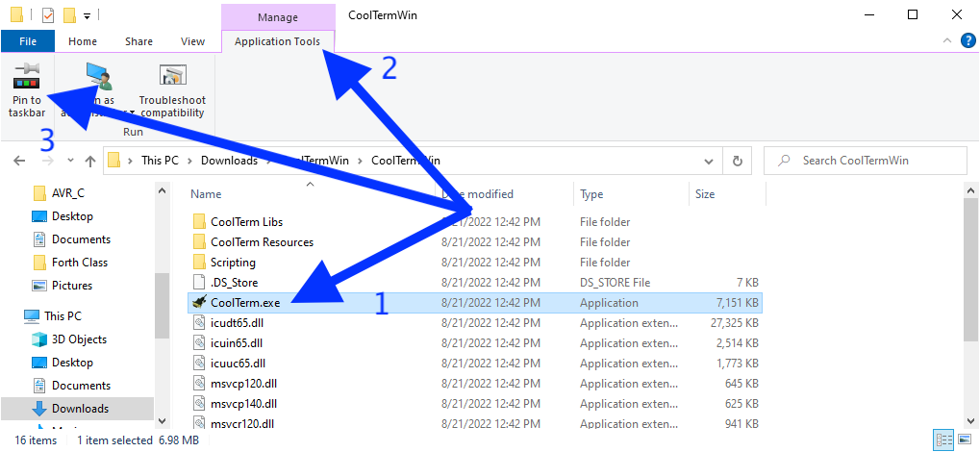Click the CoolTerm Libs folder icon

click(199, 222)
